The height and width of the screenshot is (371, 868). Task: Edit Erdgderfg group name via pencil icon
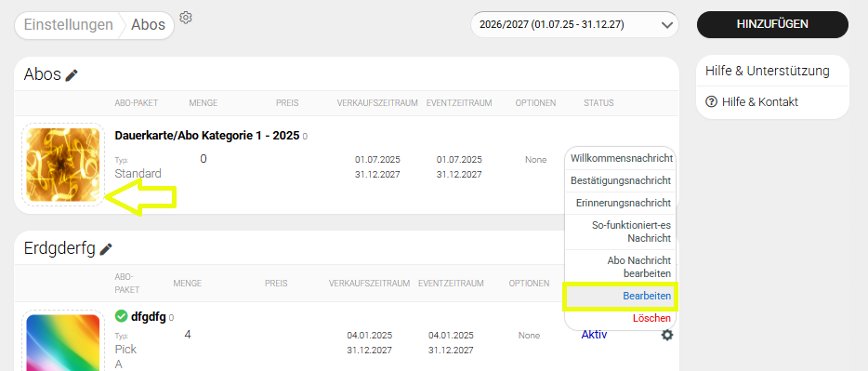click(x=106, y=249)
